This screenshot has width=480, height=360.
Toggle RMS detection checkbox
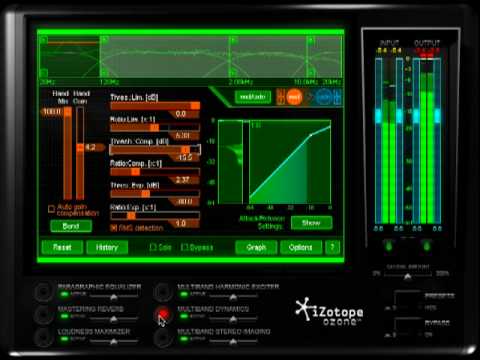coord(114,228)
